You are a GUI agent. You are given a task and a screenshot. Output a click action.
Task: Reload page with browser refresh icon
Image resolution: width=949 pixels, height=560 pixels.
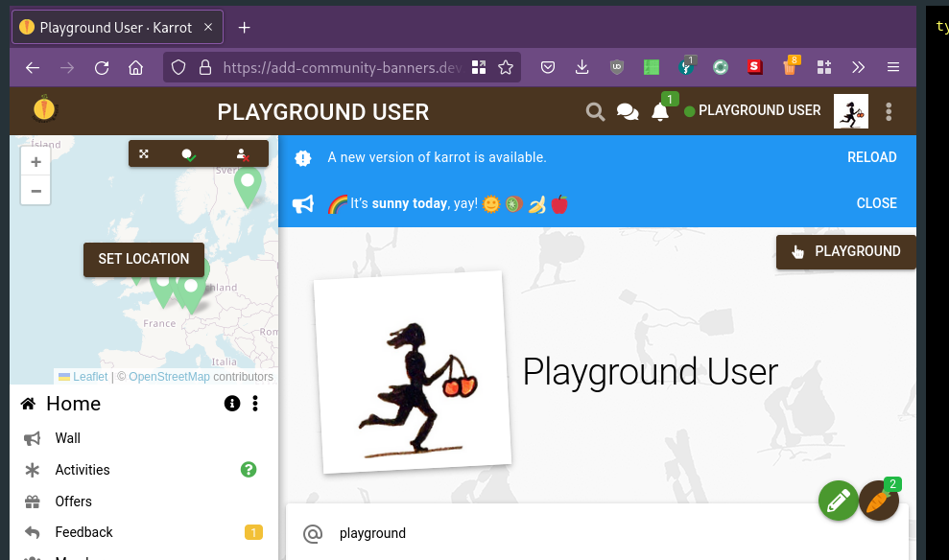click(x=102, y=68)
